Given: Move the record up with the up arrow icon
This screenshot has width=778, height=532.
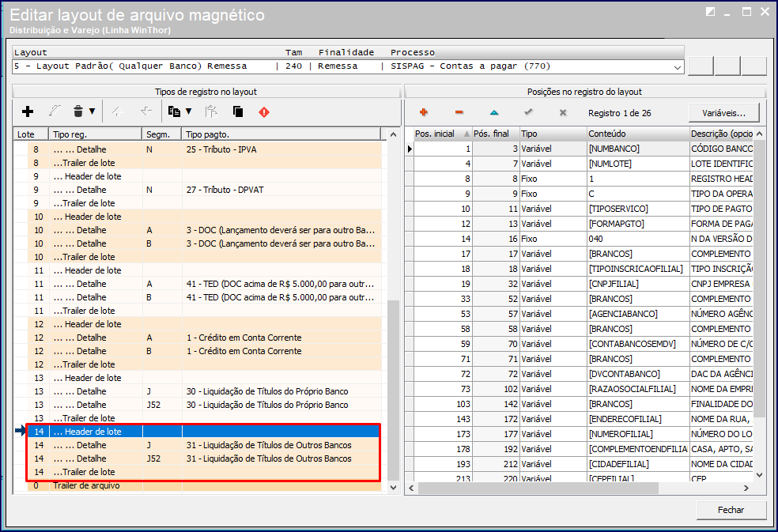Looking at the screenshot, I should tap(118, 111).
